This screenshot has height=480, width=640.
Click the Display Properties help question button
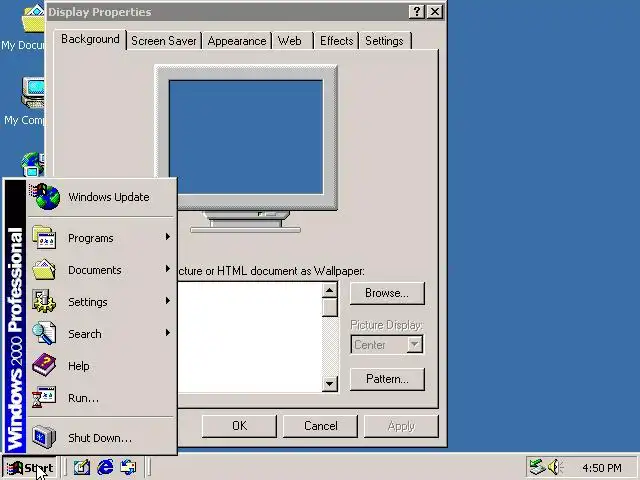(x=417, y=12)
